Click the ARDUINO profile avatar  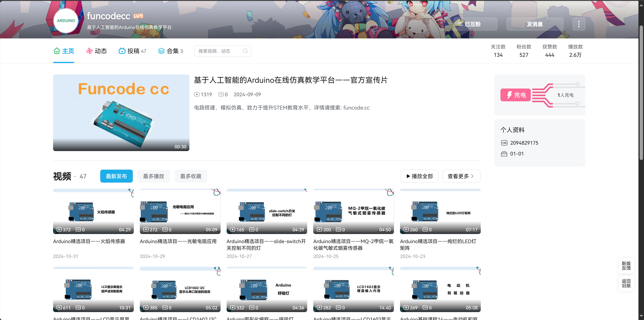click(66, 21)
